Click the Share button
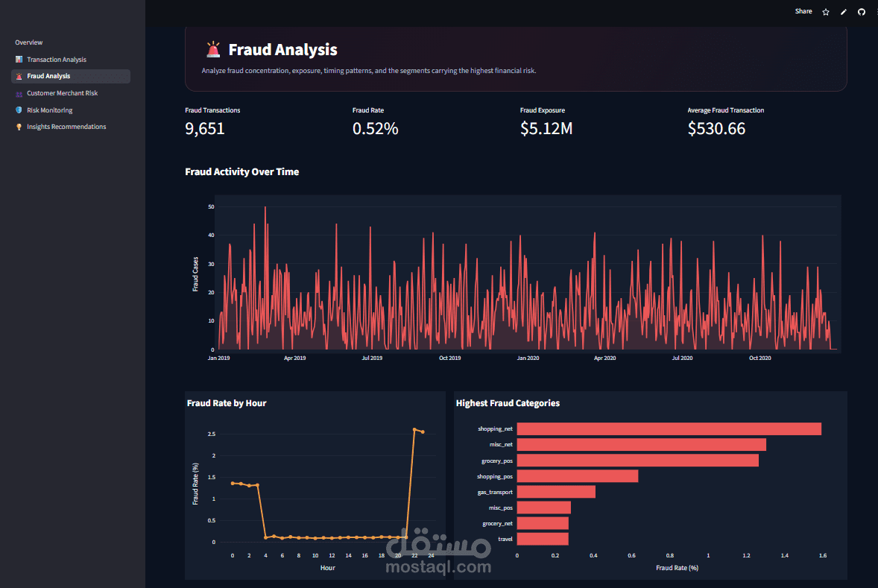The image size is (878, 588). click(803, 11)
